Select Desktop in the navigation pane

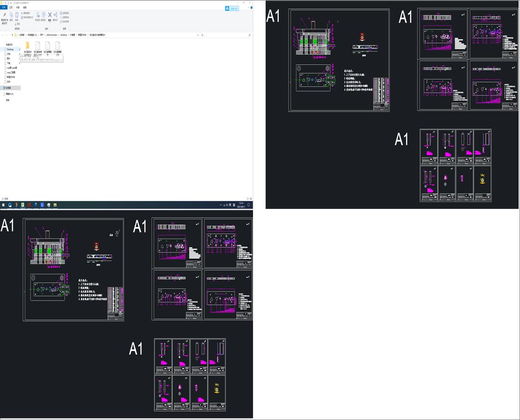(x=10, y=49)
